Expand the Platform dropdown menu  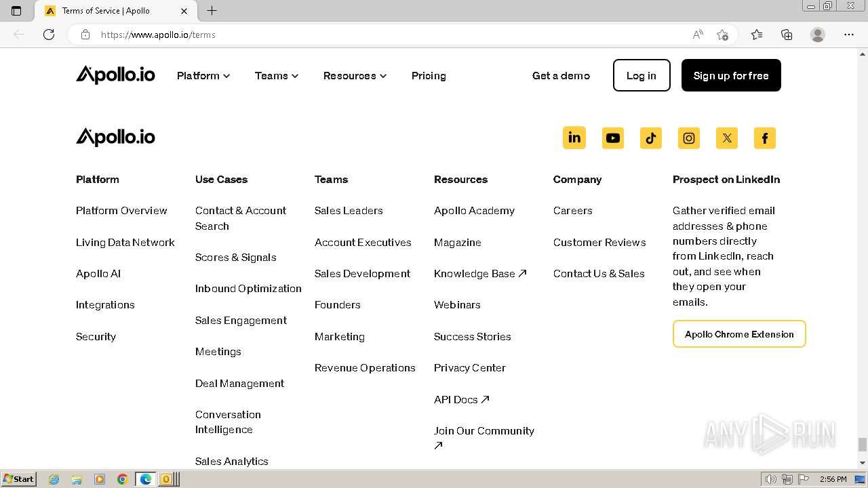[x=203, y=76]
